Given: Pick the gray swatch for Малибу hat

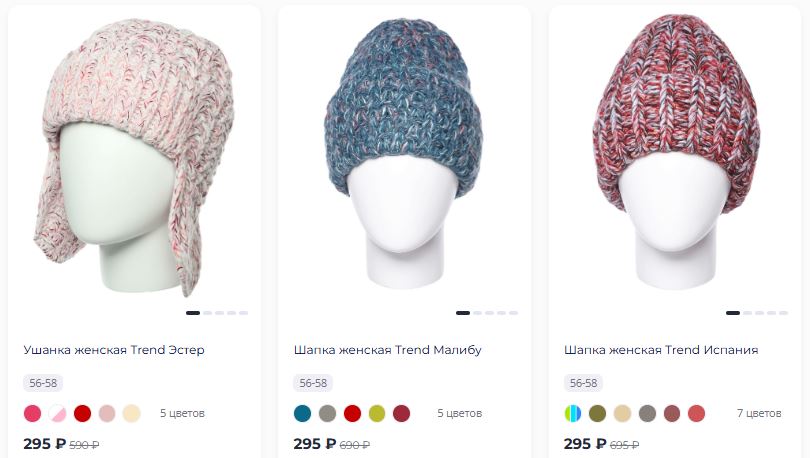Looking at the screenshot, I should [x=328, y=414].
